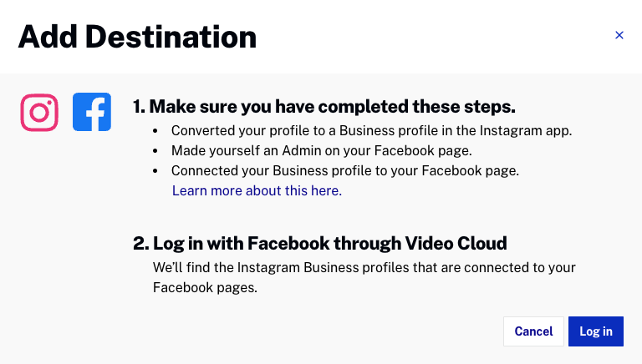Click the step number '1.' in the first heading

point(139,107)
